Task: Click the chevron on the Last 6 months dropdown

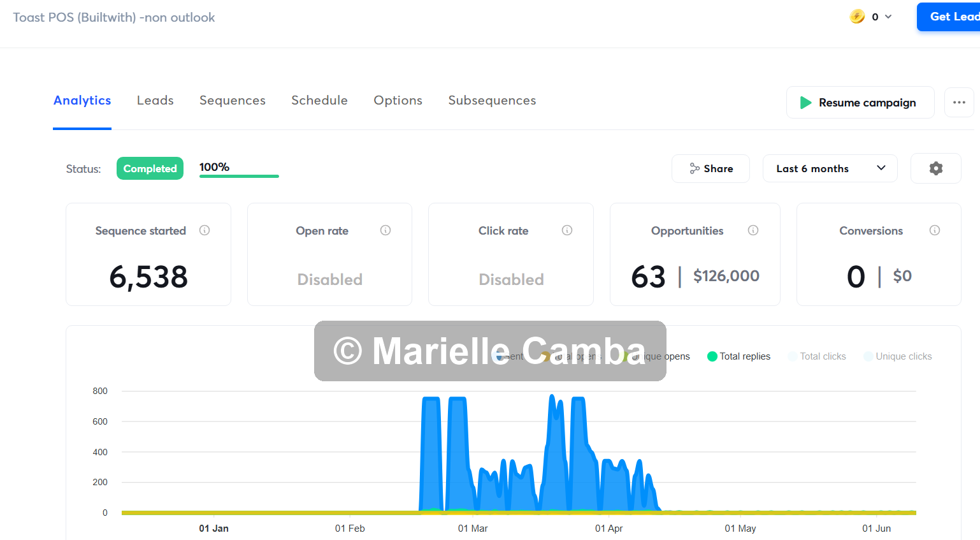Action: 881,168
